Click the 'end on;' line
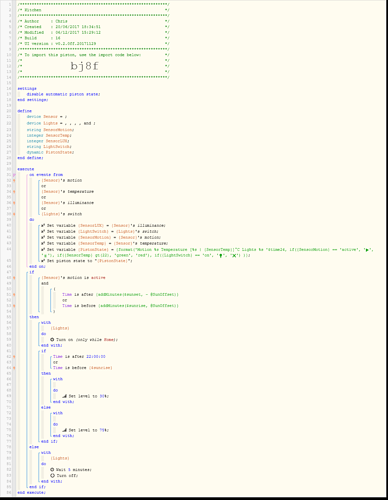The width and height of the screenshot is (388, 500). 37,266
